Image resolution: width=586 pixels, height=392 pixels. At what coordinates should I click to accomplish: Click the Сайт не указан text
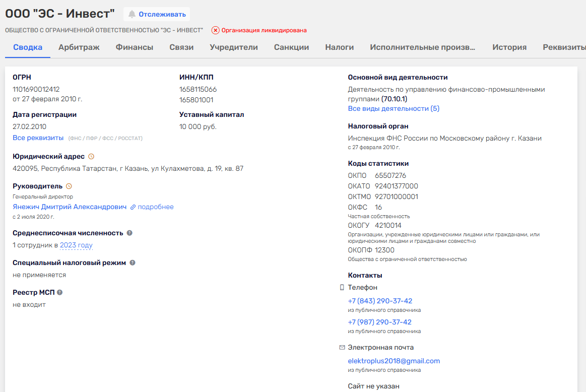coord(373,386)
